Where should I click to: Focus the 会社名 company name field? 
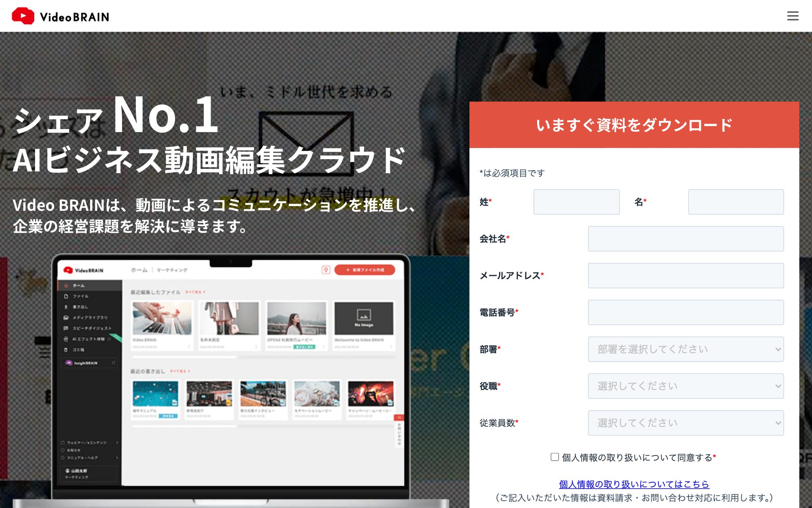[686, 239]
